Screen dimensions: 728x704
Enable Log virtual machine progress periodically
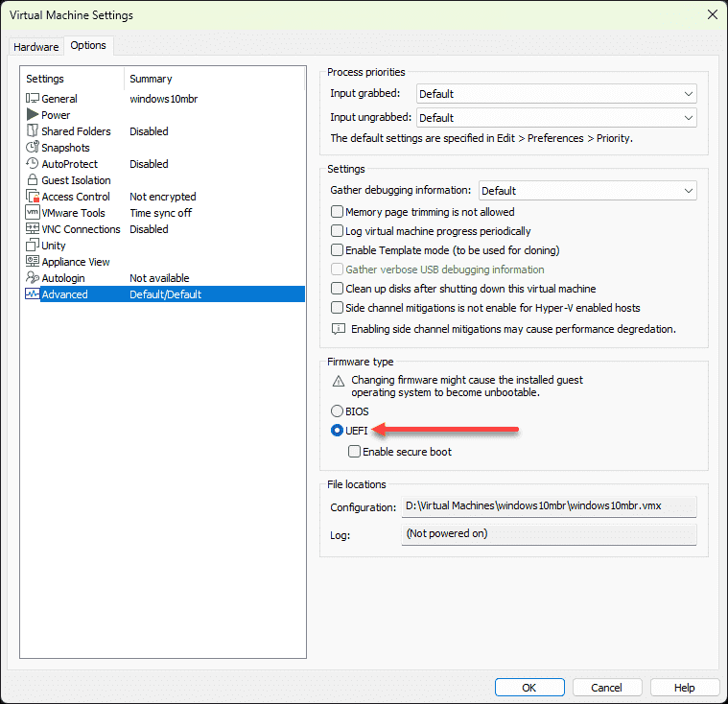pyautogui.click(x=337, y=231)
